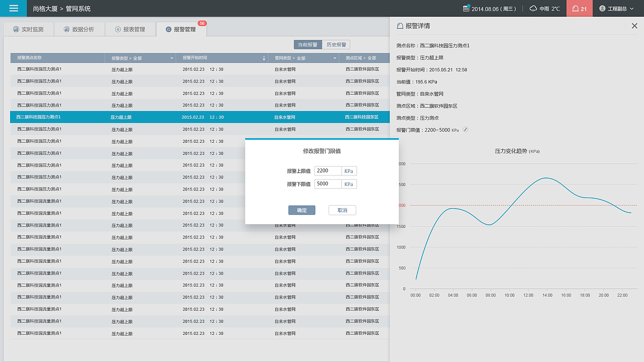Click the rain cloud weather icon
Viewport: 644px width, 362px height.
tap(533, 9)
